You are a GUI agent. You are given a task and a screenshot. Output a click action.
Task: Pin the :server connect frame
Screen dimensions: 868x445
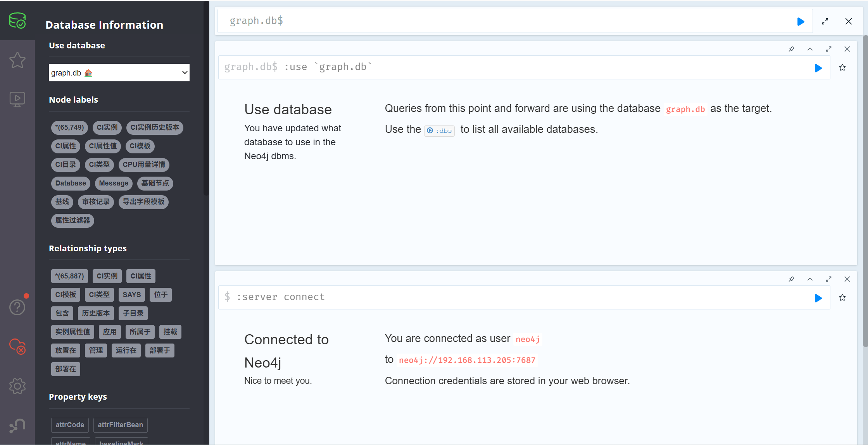coord(792,279)
